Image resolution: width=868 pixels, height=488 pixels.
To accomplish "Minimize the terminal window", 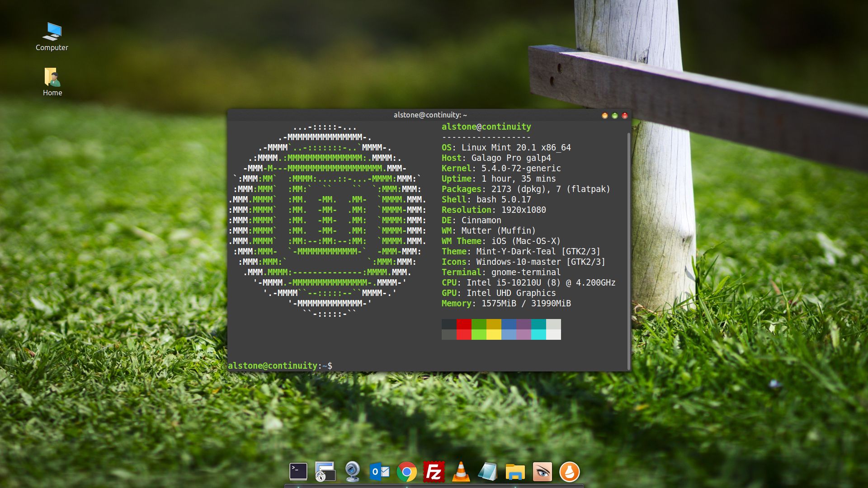I will click(x=605, y=115).
